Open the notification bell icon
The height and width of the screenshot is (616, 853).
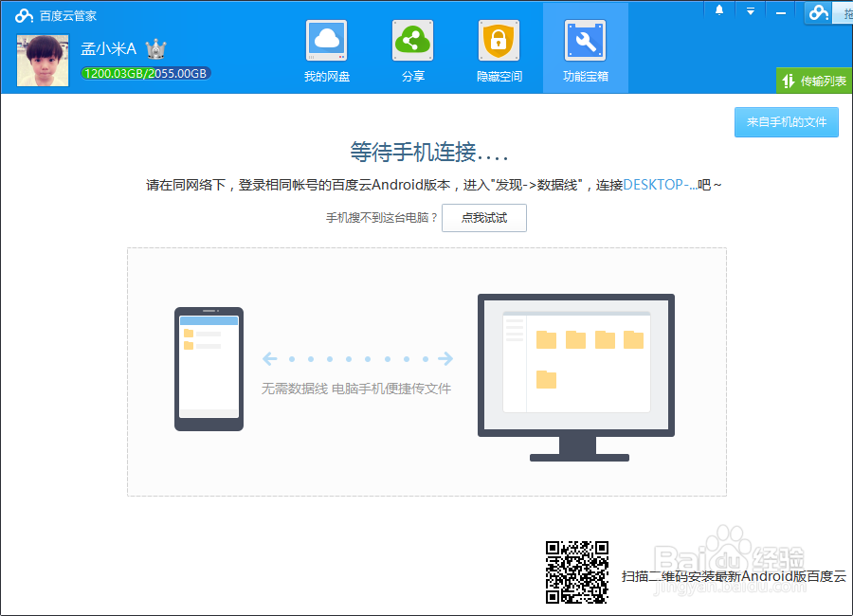point(719,10)
